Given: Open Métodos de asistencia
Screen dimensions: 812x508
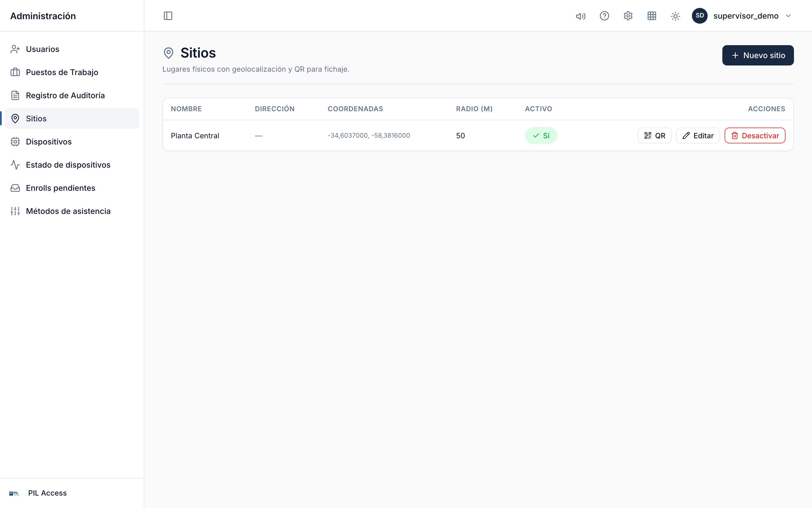Looking at the screenshot, I should [72, 211].
